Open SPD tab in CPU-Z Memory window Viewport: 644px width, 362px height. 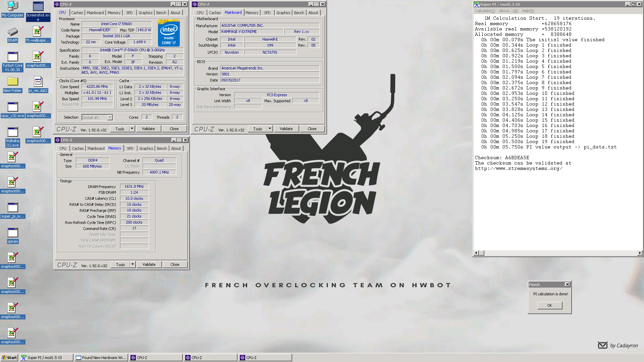coord(130,148)
